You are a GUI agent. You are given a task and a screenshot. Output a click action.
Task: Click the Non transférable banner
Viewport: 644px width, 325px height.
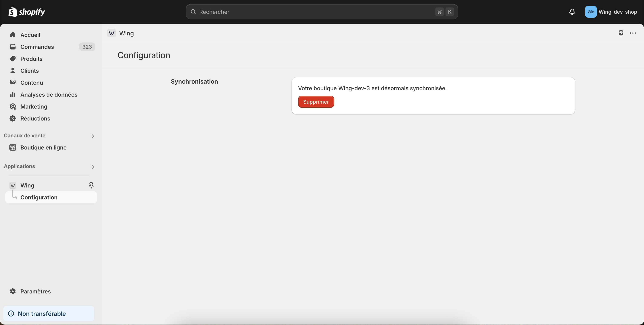49,313
